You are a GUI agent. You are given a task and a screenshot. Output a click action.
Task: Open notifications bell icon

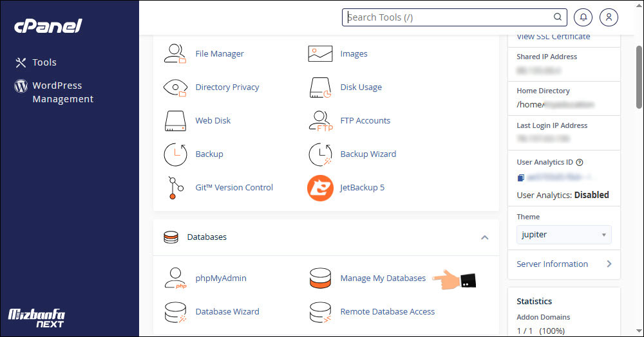[x=583, y=17]
